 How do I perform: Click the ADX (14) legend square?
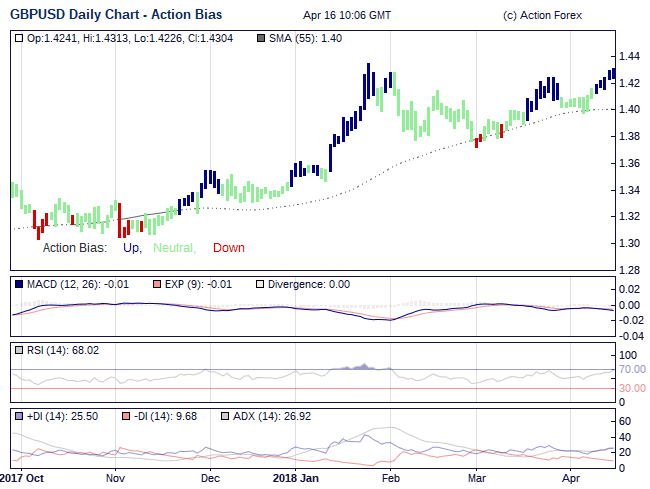[x=225, y=414]
